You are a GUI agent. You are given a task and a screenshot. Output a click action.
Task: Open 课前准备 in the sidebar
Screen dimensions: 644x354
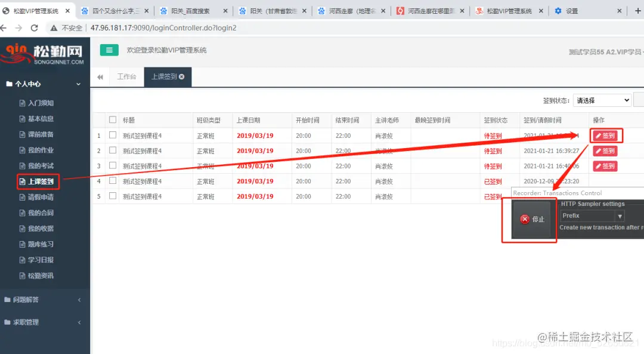(x=37, y=134)
